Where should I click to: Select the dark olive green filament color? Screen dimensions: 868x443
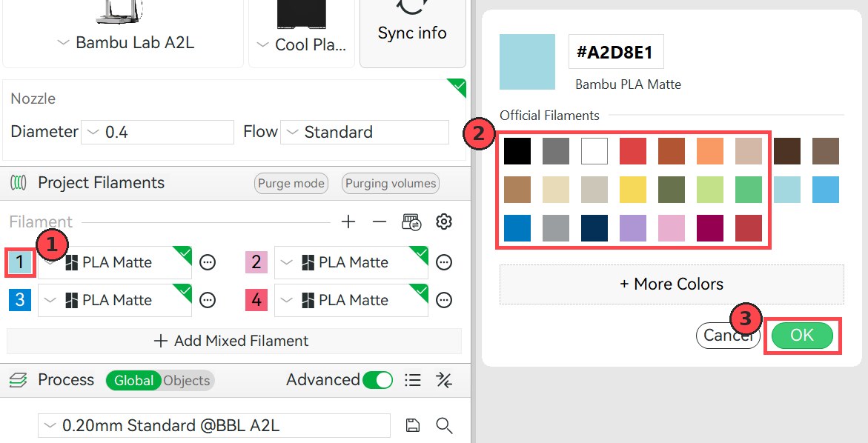pyautogui.click(x=672, y=190)
